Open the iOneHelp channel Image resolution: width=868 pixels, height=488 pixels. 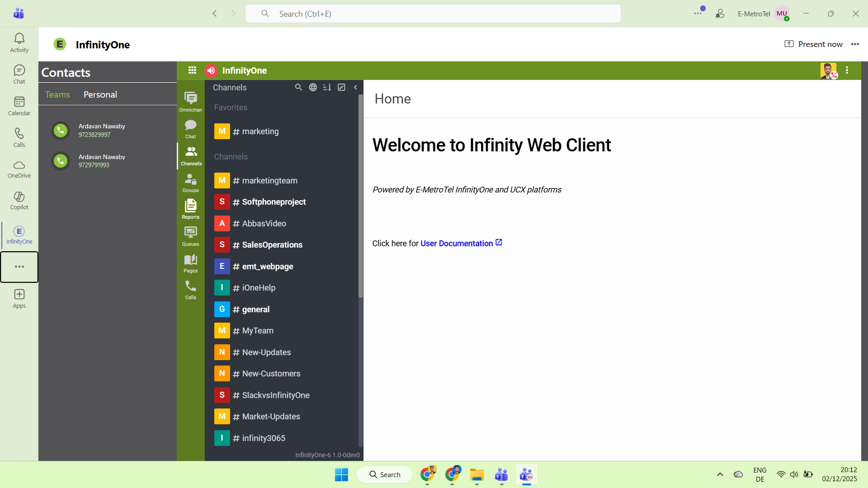click(x=285, y=288)
